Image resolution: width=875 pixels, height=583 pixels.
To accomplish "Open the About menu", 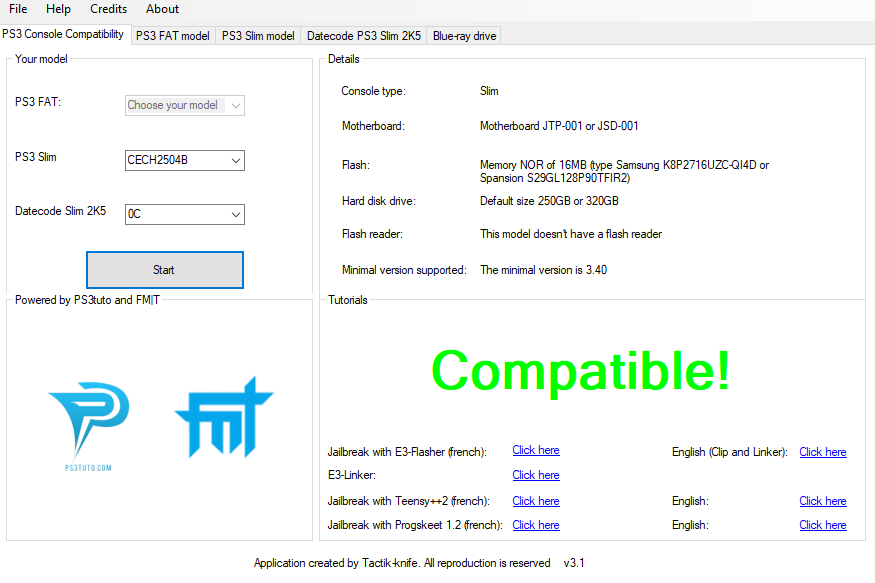I will point(162,9).
